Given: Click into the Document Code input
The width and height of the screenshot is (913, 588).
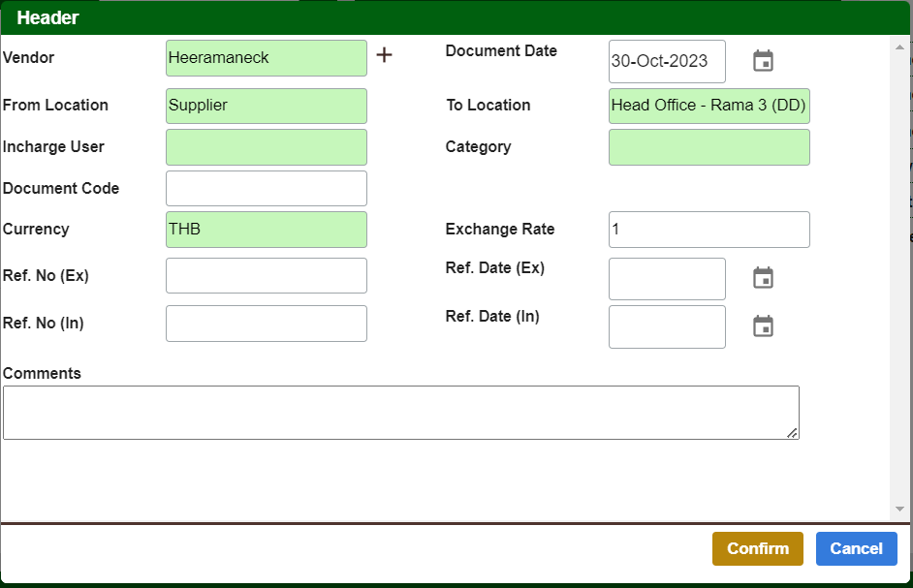Looking at the screenshot, I should (x=267, y=188).
